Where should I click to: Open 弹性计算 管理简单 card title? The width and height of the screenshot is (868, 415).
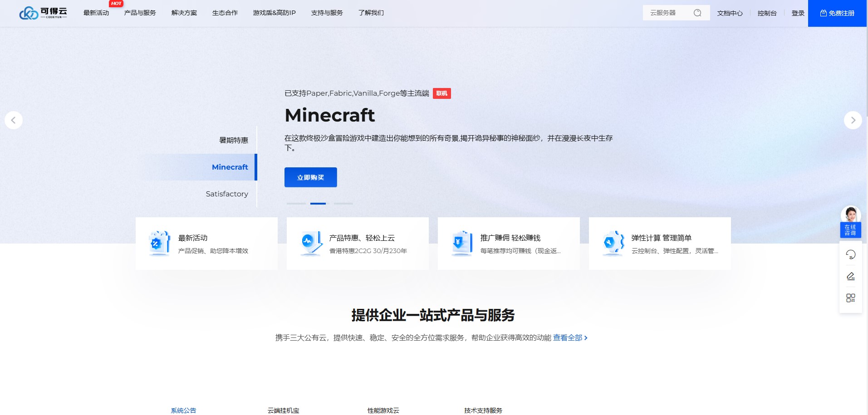coord(662,238)
